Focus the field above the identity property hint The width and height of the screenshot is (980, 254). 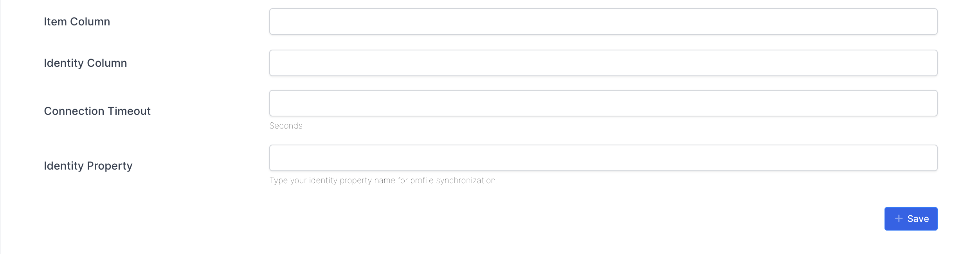click(603, 158)
